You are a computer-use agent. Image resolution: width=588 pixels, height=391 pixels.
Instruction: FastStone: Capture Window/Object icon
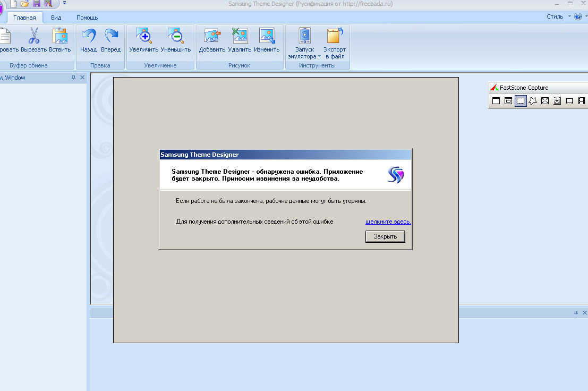point(508,100)
